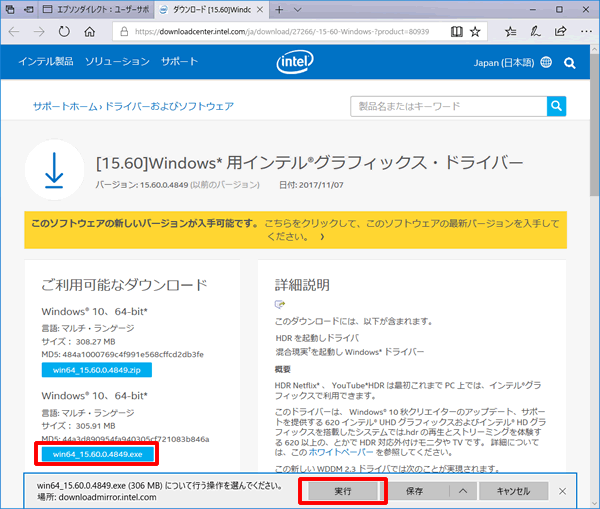
Task: Click the 製品名またはキーワード search field
Action: [x=448, y=106]
